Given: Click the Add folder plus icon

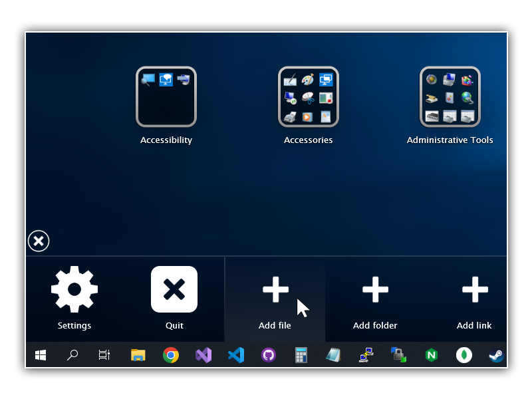Looking at the screenshot, I should pos(375,289).
